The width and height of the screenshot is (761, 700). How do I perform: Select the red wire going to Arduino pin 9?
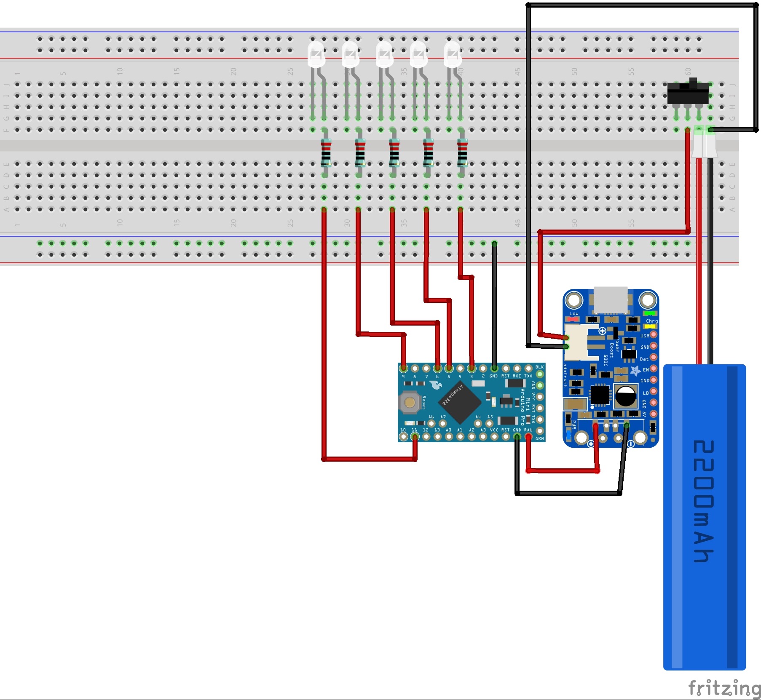coord(358,274)
